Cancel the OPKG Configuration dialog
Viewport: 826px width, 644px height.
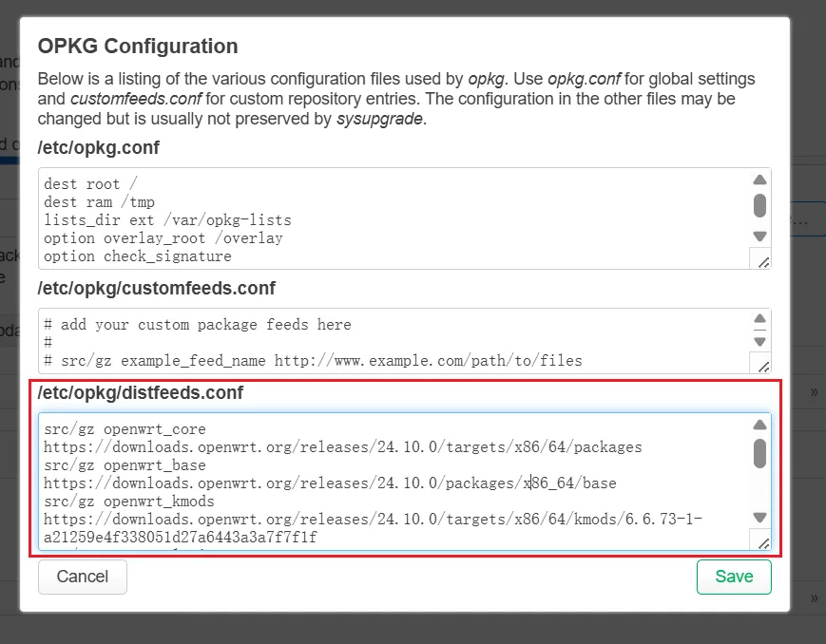tap(83, 577)
